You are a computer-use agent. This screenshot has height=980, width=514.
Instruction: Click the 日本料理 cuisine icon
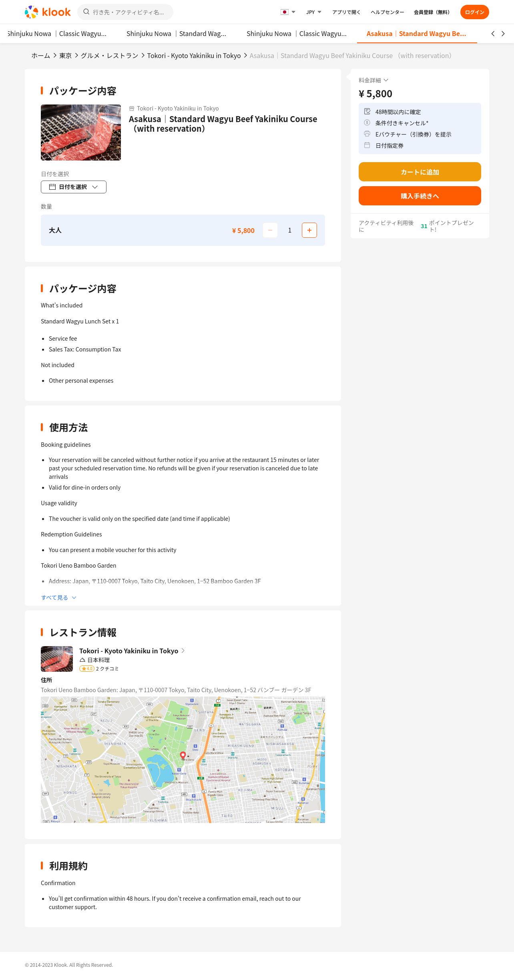coord(82,660)
